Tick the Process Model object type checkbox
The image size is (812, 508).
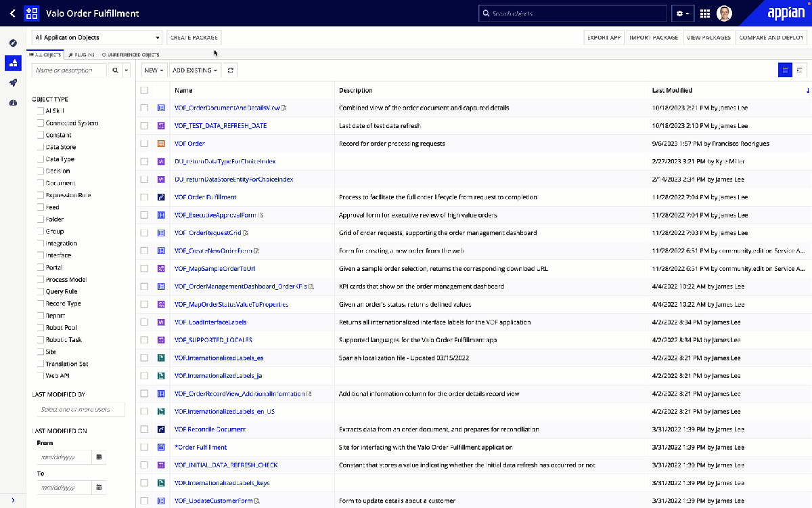tap(41, 280)
